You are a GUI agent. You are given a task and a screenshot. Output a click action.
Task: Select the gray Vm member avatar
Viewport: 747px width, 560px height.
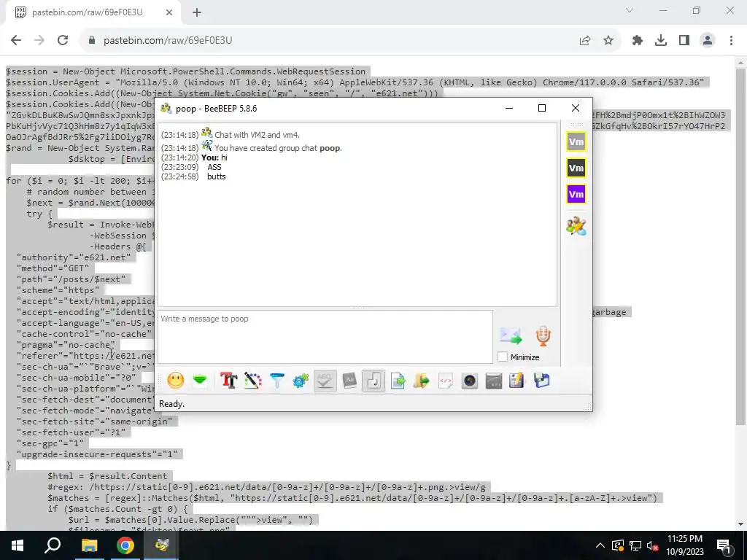point(576,142)
